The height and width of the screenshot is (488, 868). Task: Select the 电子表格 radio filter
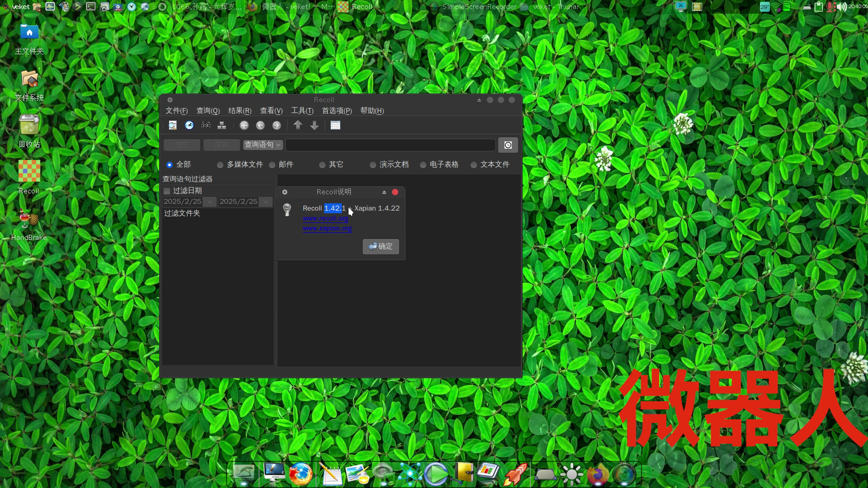(x=423, y=165)
